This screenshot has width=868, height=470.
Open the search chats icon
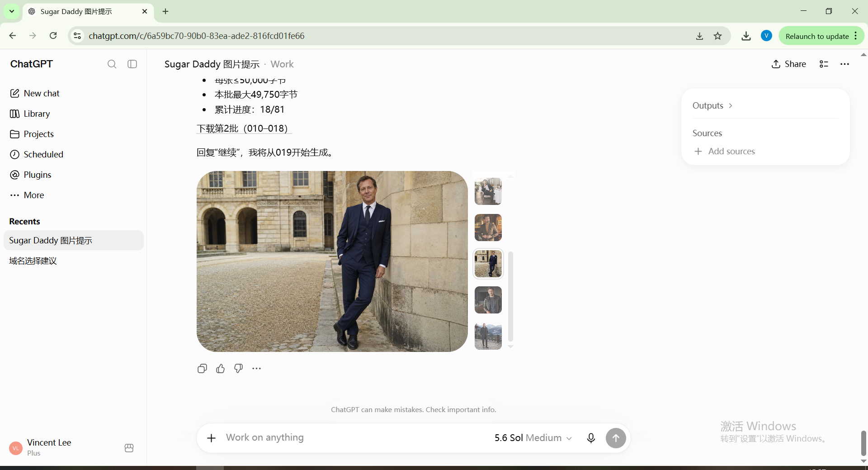(112, 64)
